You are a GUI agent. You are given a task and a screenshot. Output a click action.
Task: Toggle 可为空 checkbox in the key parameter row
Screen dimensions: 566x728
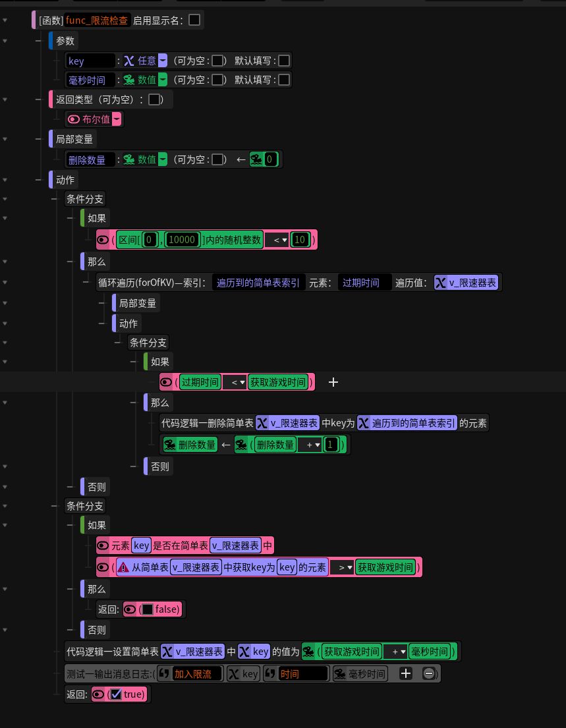point(217,61)
